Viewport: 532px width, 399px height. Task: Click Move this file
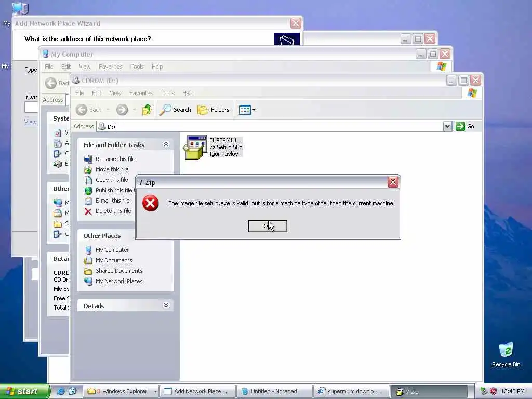point(112,169)
